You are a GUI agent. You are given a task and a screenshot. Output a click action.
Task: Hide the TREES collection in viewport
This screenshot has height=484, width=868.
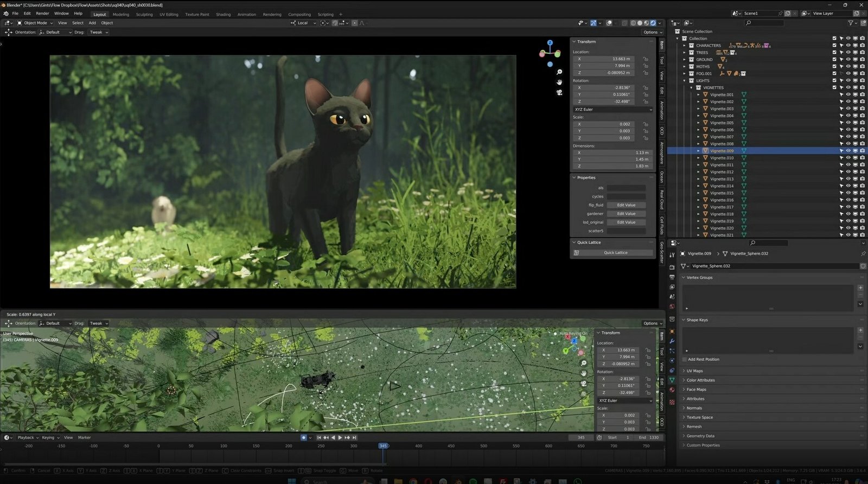coord(848,53)
